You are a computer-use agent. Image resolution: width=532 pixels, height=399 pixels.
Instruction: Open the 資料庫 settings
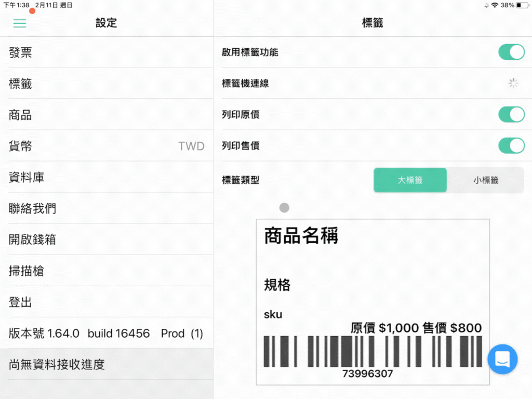point(107,177)
